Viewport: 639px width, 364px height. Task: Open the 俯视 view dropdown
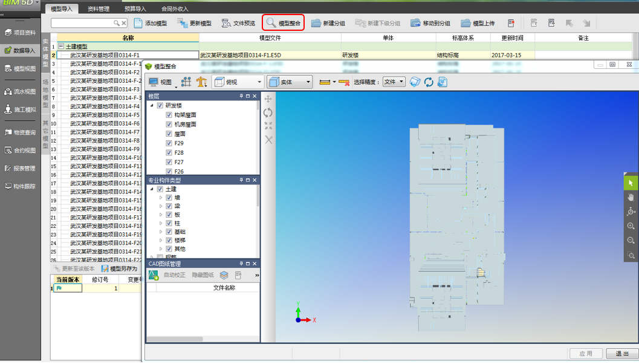pos(238,82)
